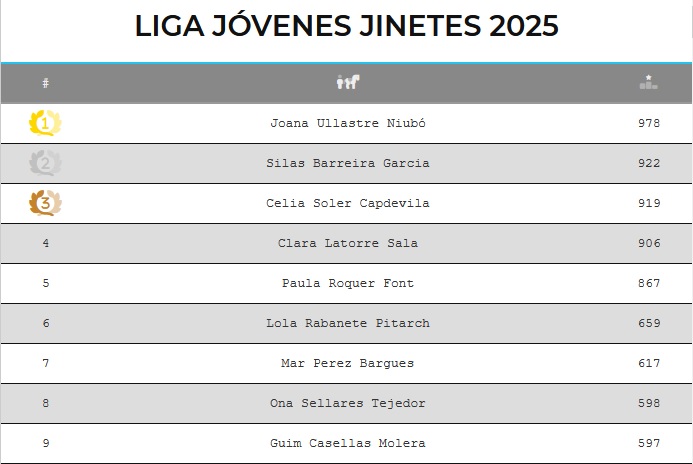Open Celia Soler Capdevila's entry
The image size is (693, 464).
tap(348, 203)
